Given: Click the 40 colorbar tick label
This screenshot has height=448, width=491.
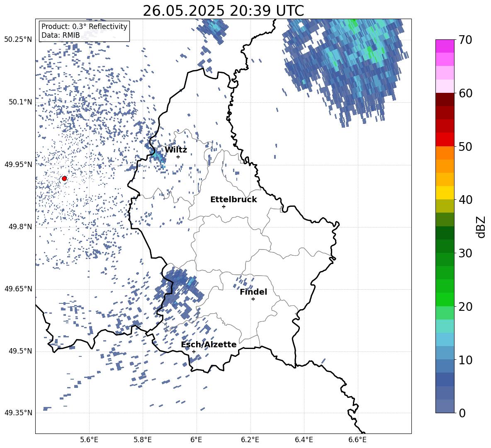Looking at the screenshot, I should 465,200.
